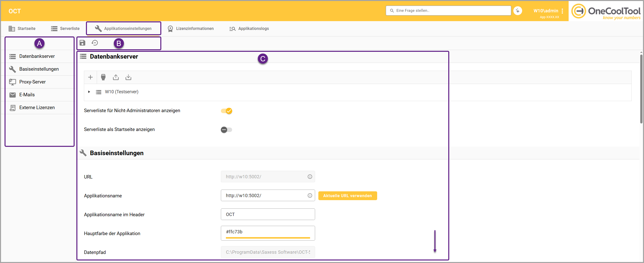
Task: Disable Serverliste für Nicht-Administratoren anzeigen toggle
Action: pos(226,111)
